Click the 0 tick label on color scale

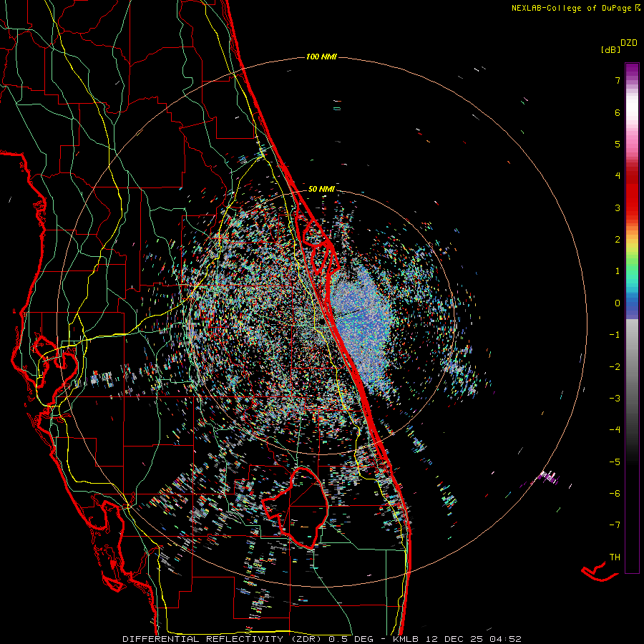pyautogui.click(x=618, y=303)
